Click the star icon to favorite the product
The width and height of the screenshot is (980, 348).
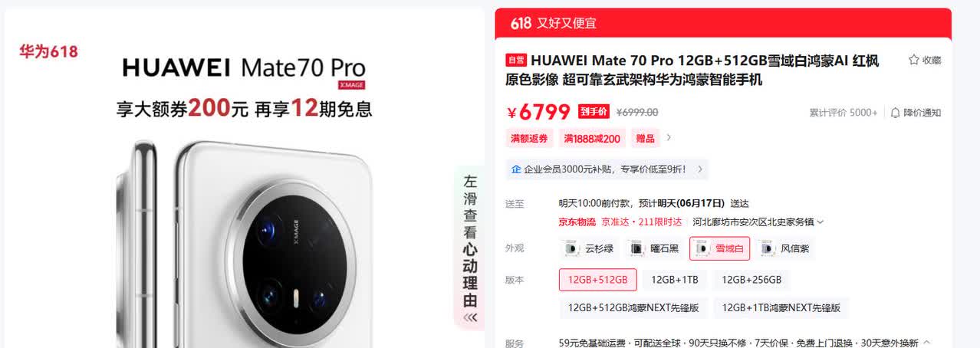click(913, 60)
